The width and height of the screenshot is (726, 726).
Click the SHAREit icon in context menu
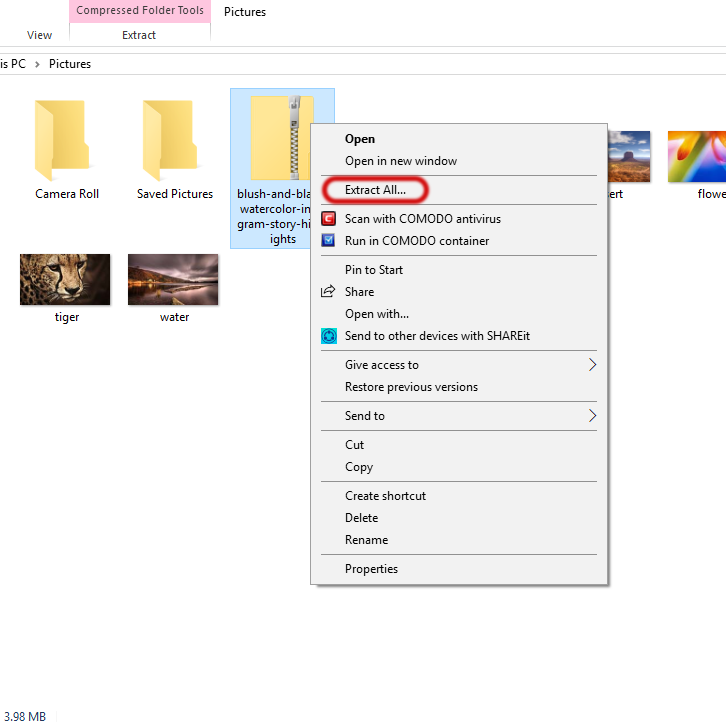329,336
